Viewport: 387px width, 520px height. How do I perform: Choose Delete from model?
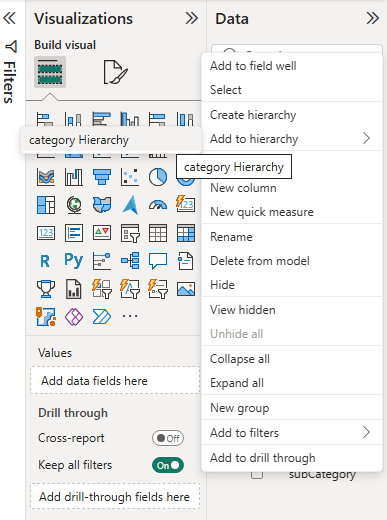click(x=292, y=261)
